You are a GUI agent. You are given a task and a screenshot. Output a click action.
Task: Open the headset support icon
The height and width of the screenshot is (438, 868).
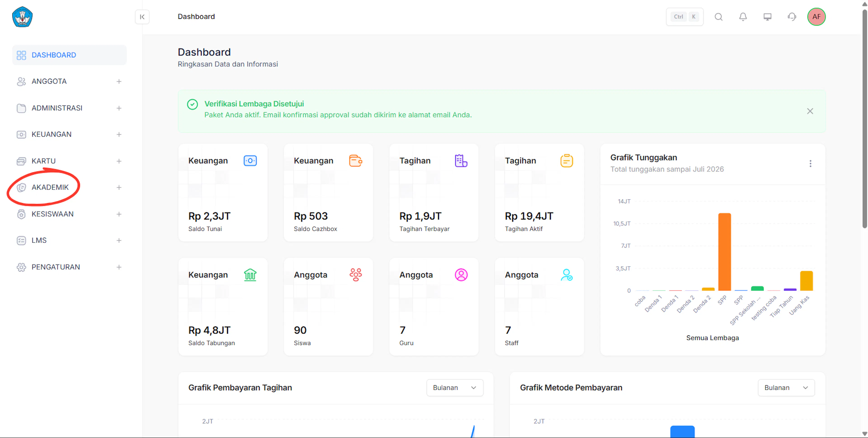tap(792, 17)
